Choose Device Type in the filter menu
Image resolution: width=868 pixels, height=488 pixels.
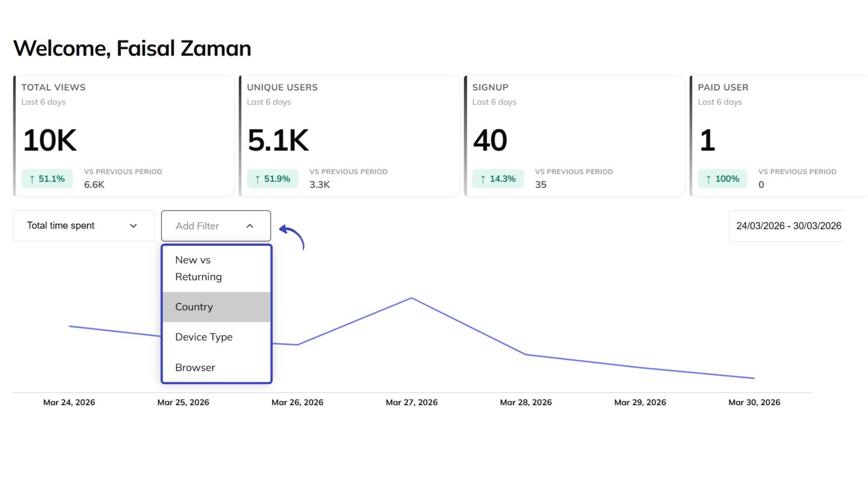[204, 337]
